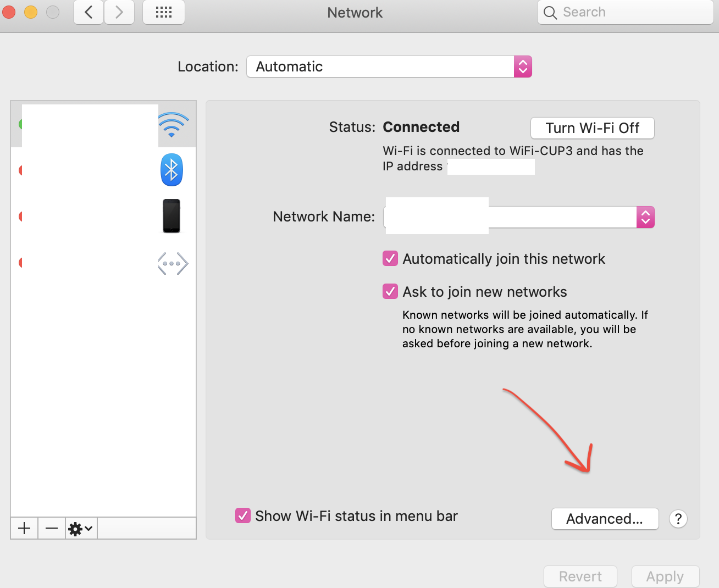This screenshot has width=719, height=588.
Task: Close the Network window
Action: click(x=9, y=12)
